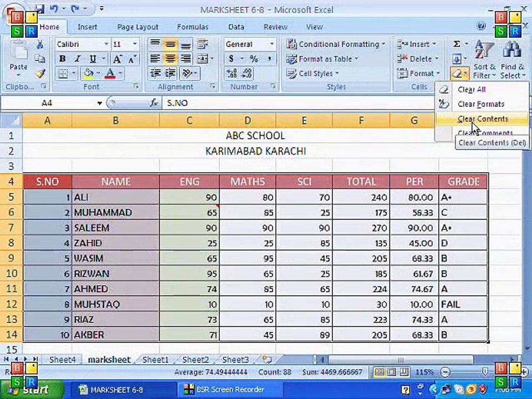
Task: Click Page Layout view icon
Action: [392, 372]
